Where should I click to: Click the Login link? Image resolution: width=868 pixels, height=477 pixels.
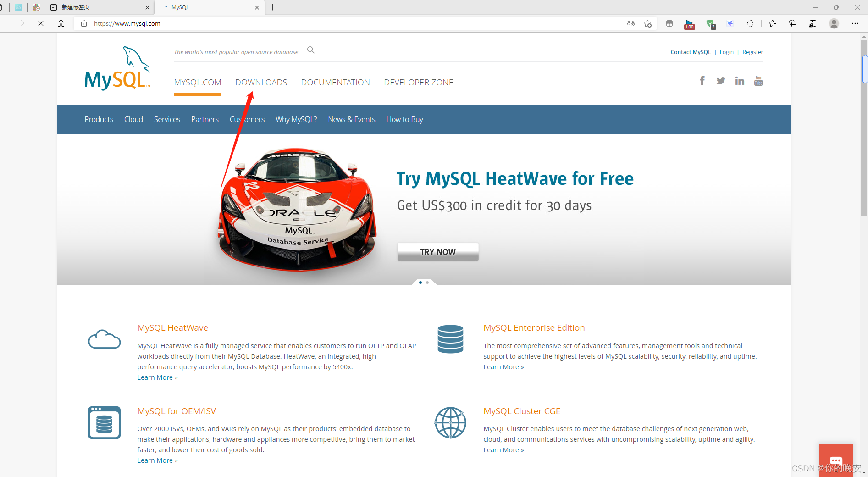tap(726, 52)
